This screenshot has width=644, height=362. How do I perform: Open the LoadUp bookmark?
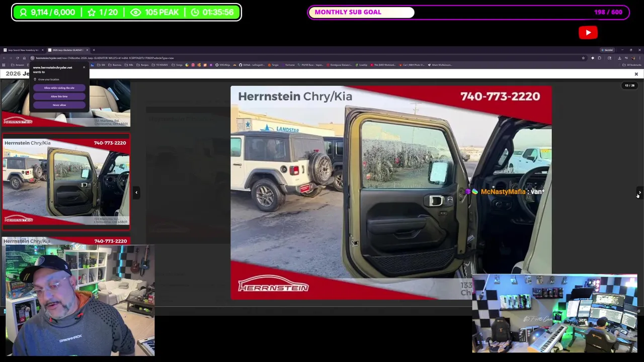361,65
